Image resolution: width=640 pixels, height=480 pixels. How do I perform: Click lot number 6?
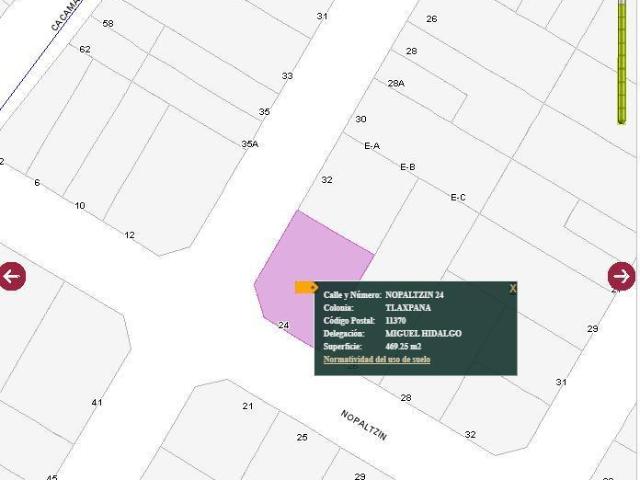point(37,182)
